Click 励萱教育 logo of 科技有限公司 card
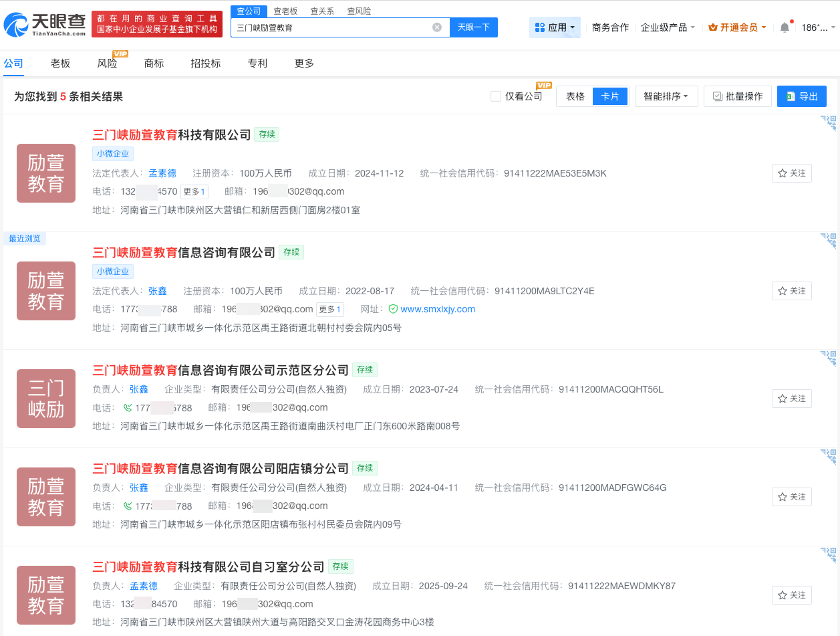The height and width of the screenshot is (636, 840). click(46, 173)
